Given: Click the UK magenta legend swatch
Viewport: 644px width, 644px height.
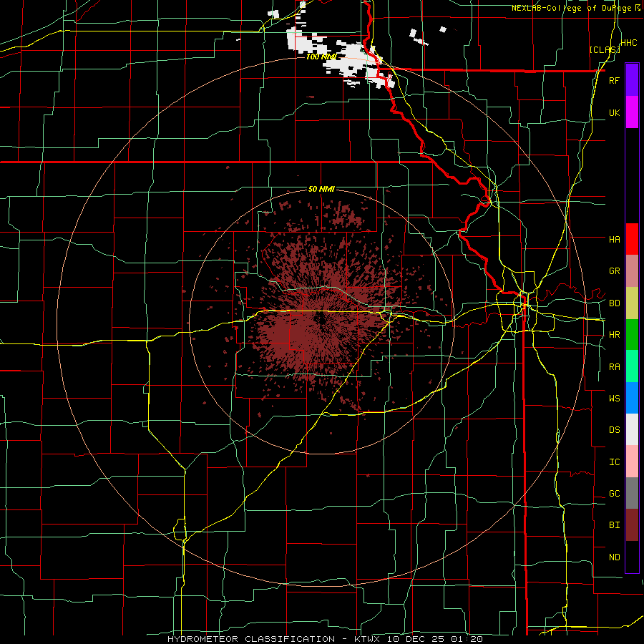Looking at the screenshot, I should tap(632, 112).
